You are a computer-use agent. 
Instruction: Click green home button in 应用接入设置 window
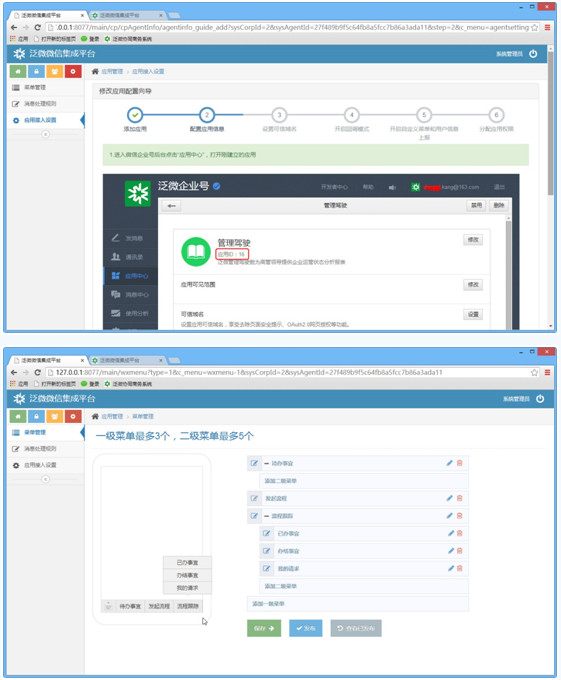(x=18, y=71)
